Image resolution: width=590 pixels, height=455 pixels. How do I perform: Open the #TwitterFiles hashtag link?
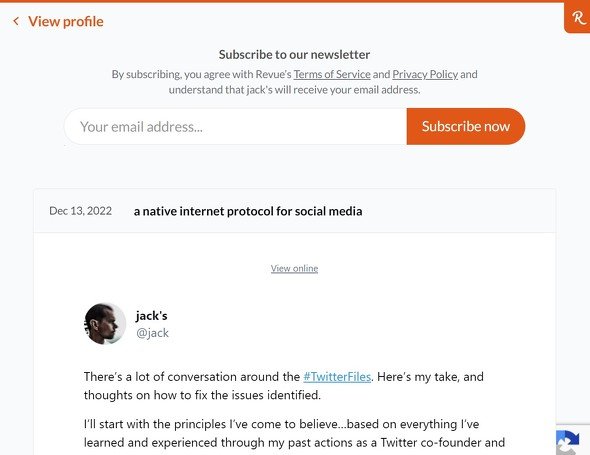(337, 377)
